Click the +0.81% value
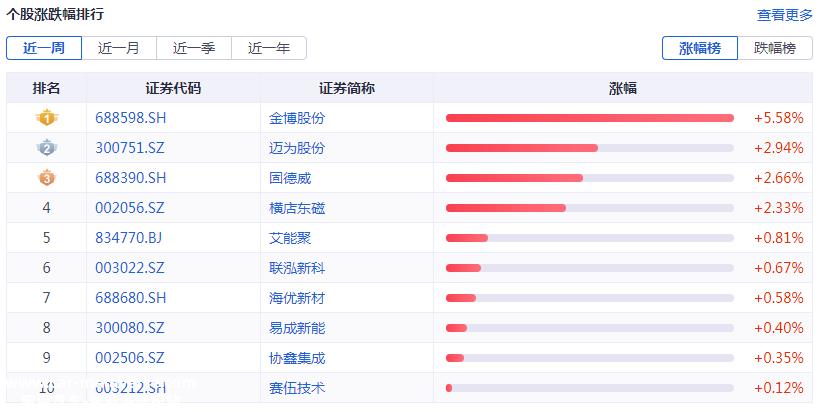 click(779, 238)
